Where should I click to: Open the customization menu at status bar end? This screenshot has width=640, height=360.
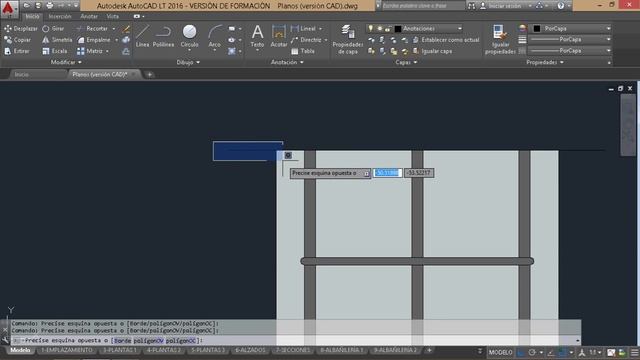pyautogui.click(x=635, y=352)
